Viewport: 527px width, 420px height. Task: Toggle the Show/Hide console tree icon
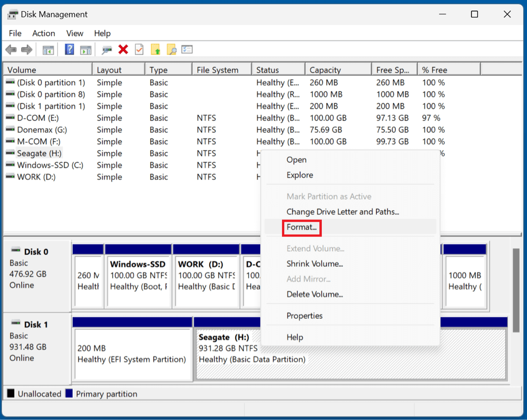(48, 49)
